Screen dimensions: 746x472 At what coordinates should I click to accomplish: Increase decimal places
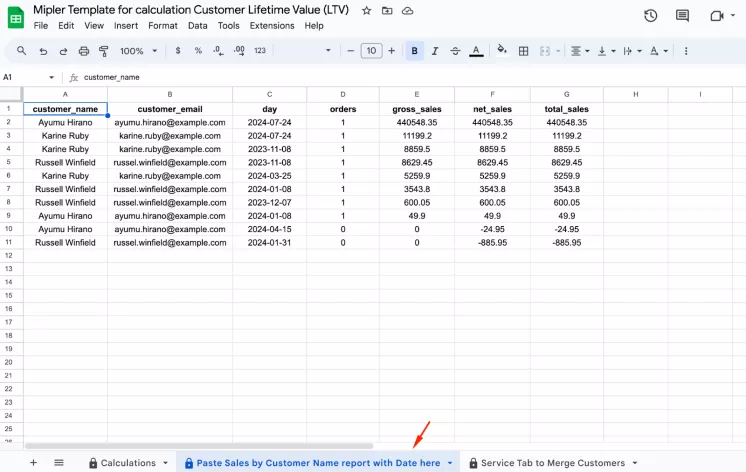(x=239, y=50)
